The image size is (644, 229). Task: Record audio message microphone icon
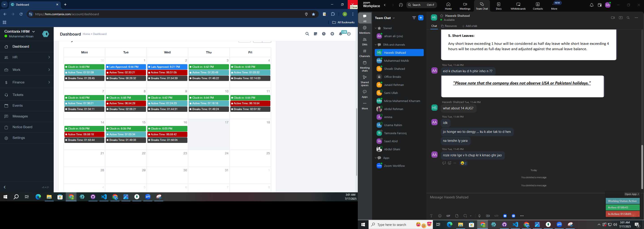479,216
